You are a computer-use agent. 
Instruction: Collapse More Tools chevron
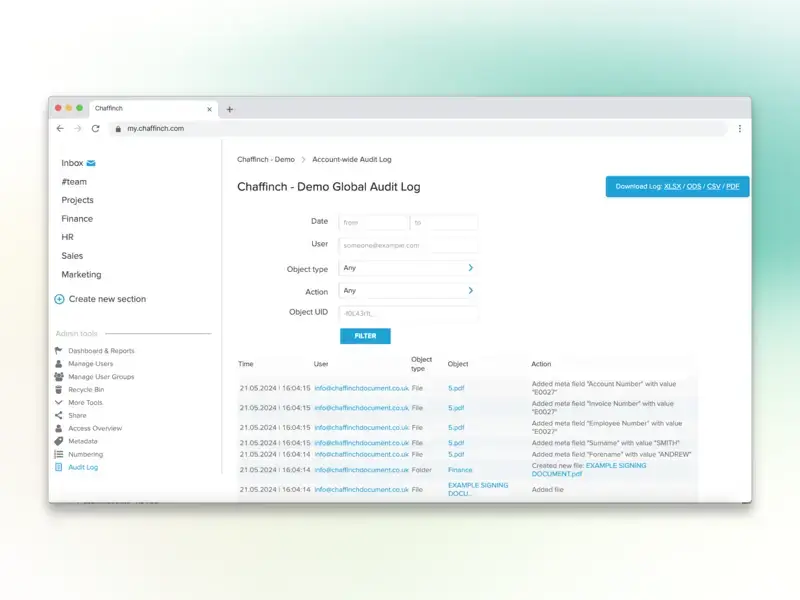click(59, 403)
